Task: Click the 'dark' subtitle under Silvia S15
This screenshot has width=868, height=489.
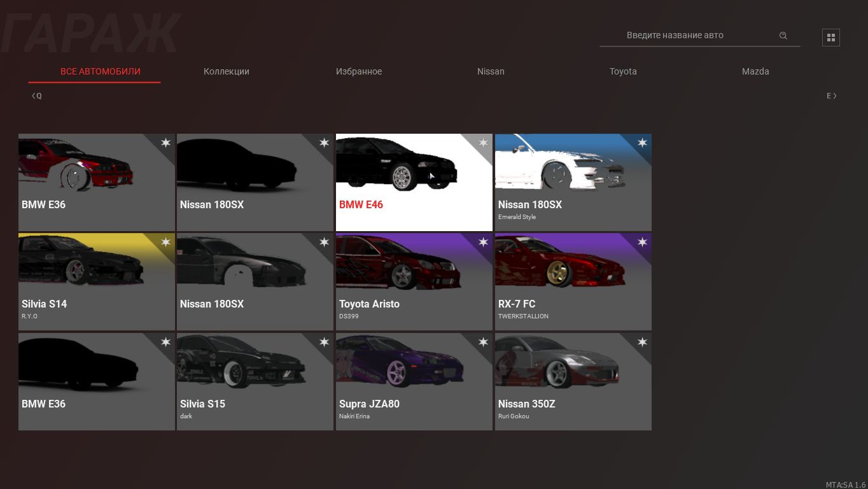Action: pyautogui.click(x=186, y=416)
